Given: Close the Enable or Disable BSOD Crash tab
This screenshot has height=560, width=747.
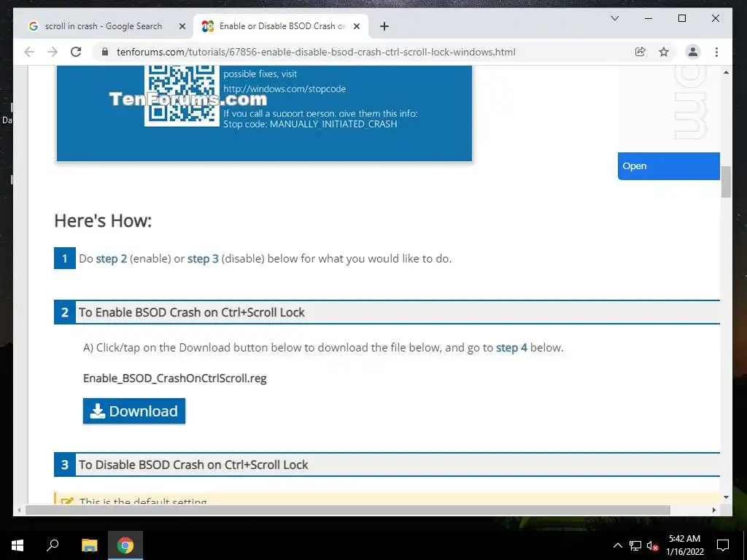Looking at the screenshot, I should pos(357,26).
